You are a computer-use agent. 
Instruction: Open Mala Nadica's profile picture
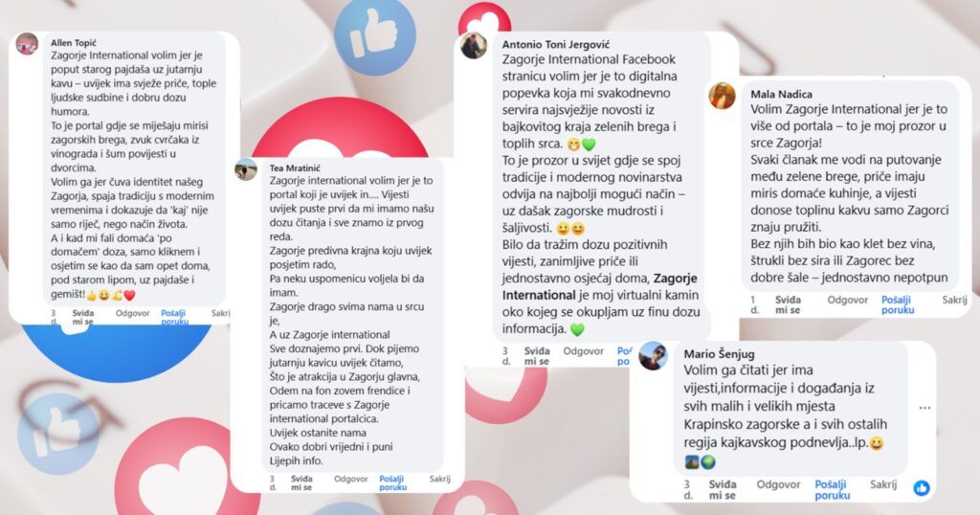tap(722, 96)
